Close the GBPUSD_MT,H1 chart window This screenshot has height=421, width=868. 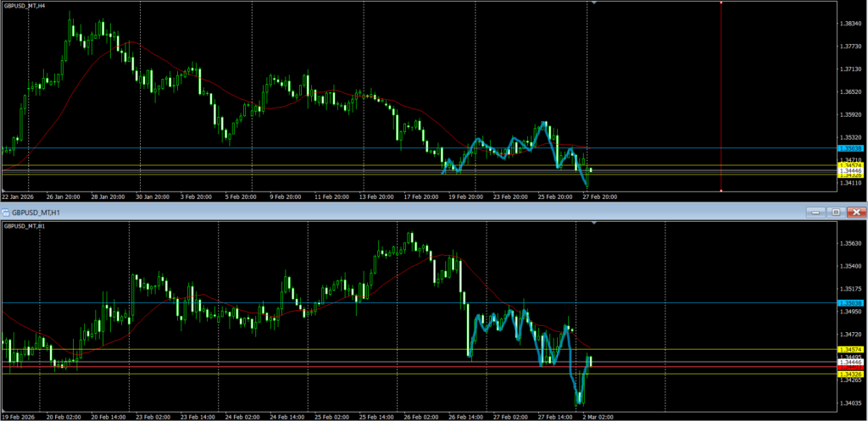[855, 212]
